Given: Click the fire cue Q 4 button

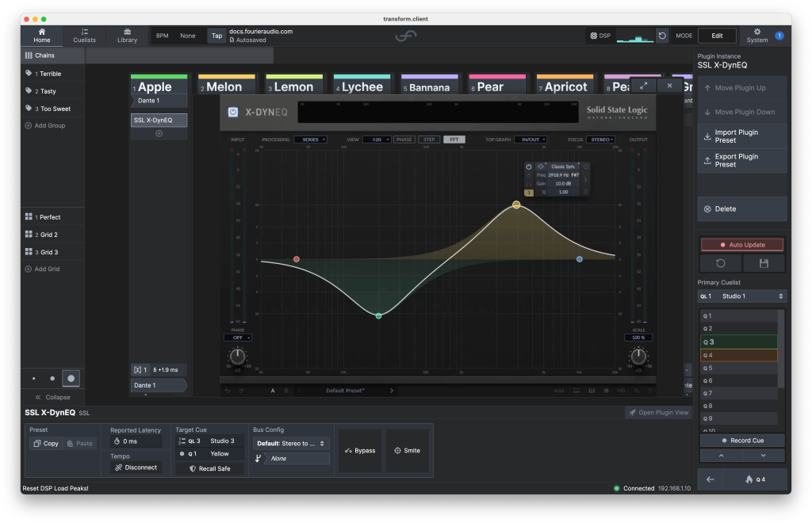Looking at the screenshot, I should pyautogui.click(x=755, y=479).
